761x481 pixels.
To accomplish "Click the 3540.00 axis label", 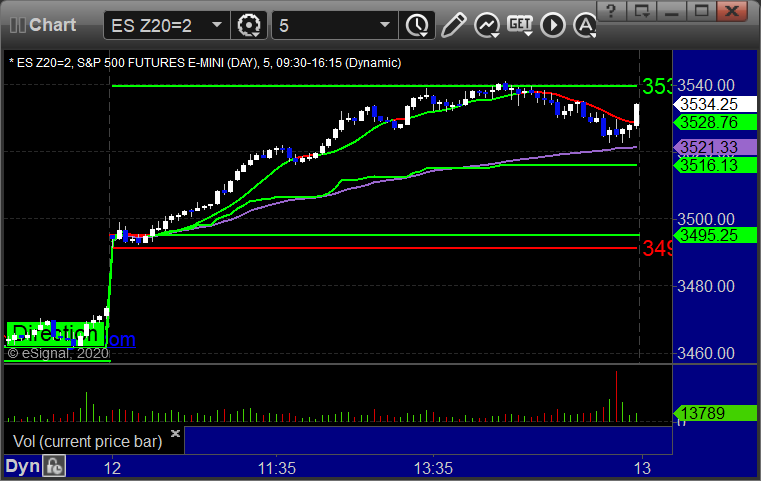I will pyautogui.click(x=706, y=85).
